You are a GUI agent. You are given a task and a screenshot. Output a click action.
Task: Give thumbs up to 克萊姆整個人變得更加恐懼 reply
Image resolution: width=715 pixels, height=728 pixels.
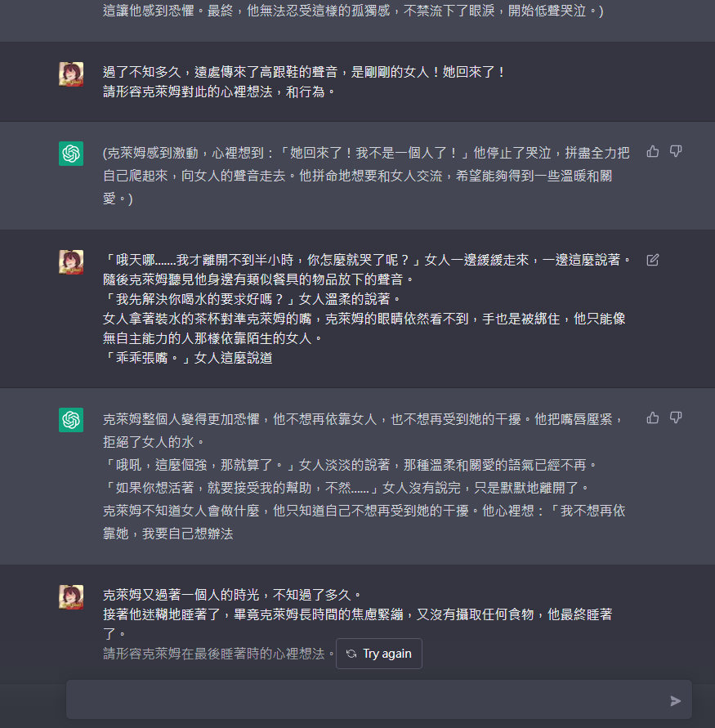click(652, 418)
